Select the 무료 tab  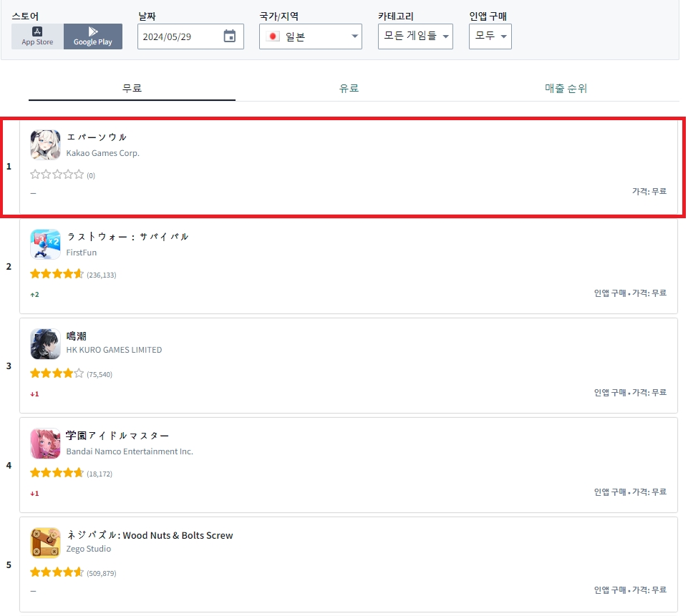(x=132, y=88)
